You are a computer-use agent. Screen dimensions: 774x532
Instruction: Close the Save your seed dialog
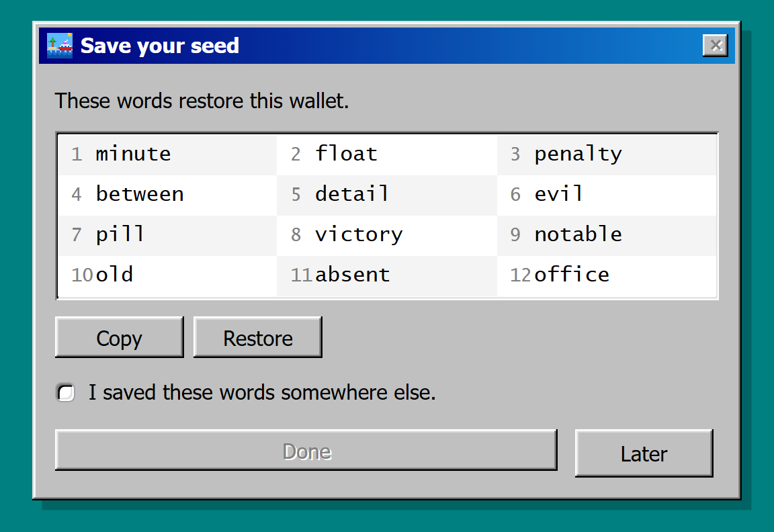(716, 46)
